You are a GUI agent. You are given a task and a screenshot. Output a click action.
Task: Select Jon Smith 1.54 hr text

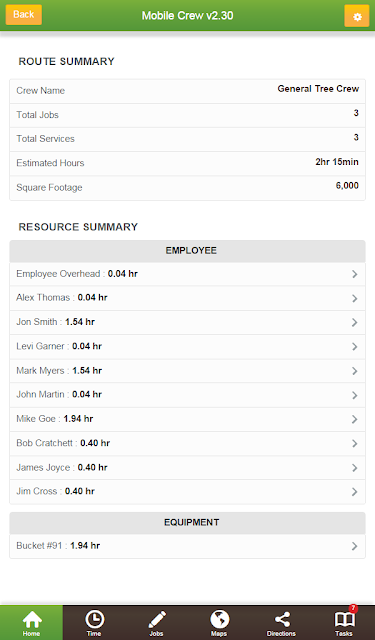[55, 322]
